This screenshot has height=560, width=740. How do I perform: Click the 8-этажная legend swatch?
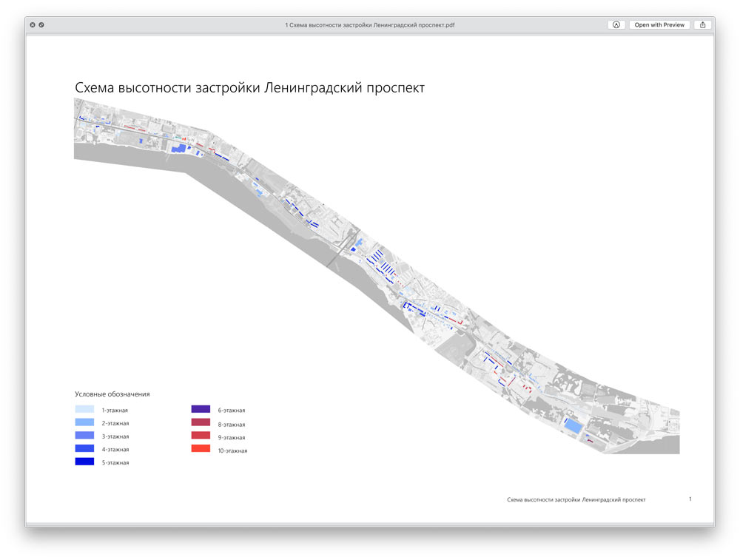(201, 423)
